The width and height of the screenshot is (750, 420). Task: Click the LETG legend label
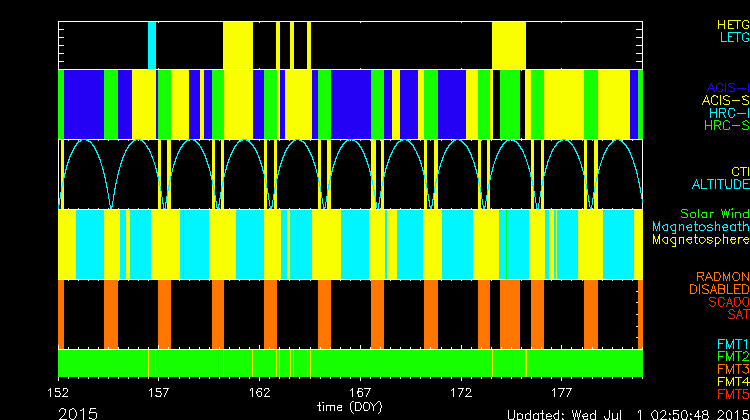tap(734, 37)
